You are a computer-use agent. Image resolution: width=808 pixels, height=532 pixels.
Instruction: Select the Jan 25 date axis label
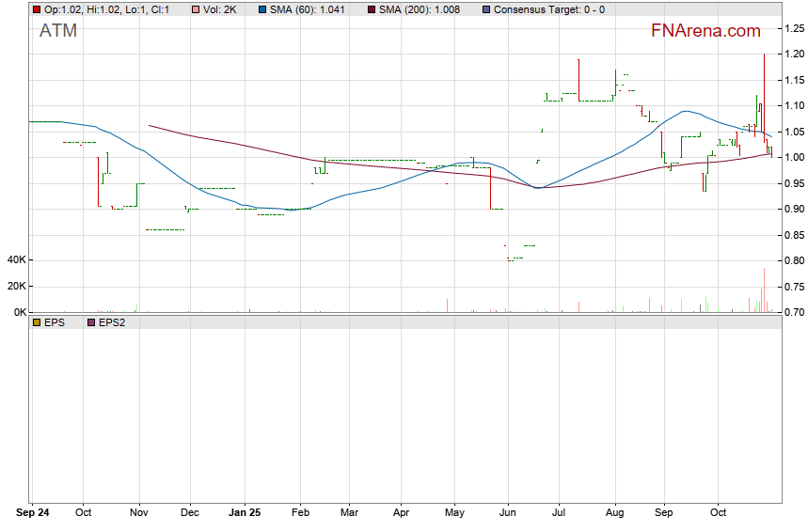[x=245, y=514]
